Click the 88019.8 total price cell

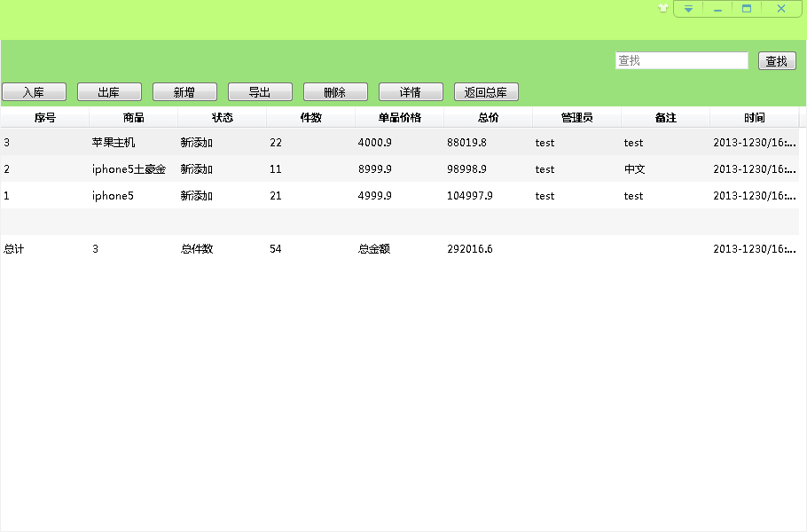[466, 143]
